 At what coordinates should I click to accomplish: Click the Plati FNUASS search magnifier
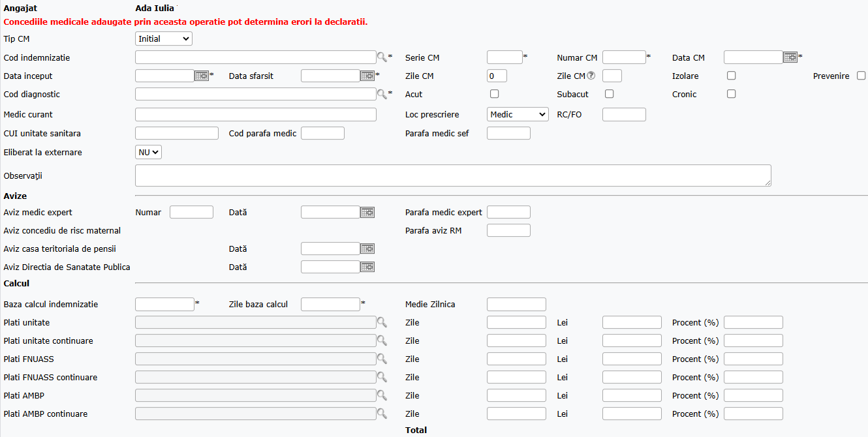[382, 359]
